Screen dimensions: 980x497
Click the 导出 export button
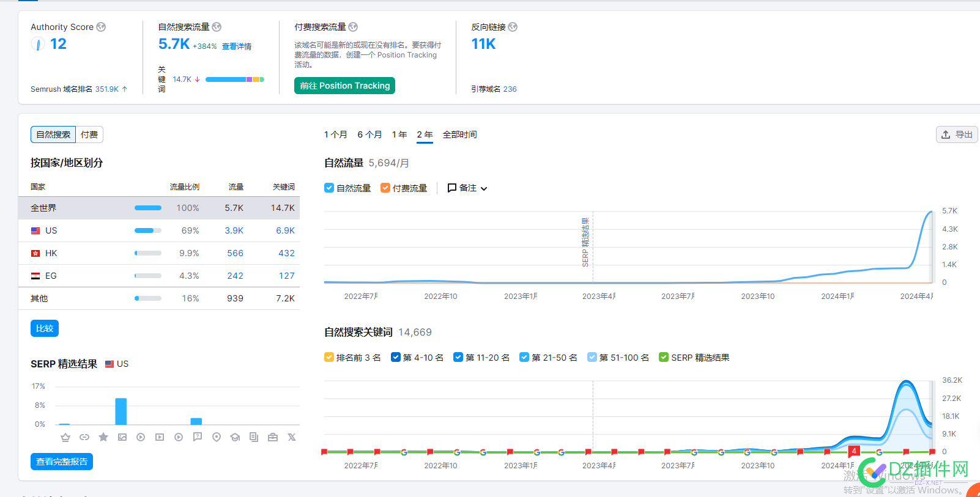(x=957, y=134)
